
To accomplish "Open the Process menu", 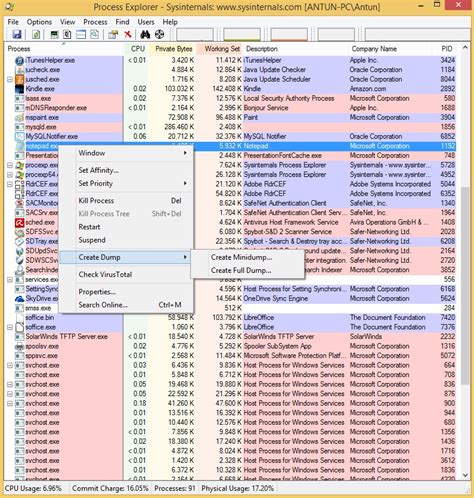I will click(95, 22).
